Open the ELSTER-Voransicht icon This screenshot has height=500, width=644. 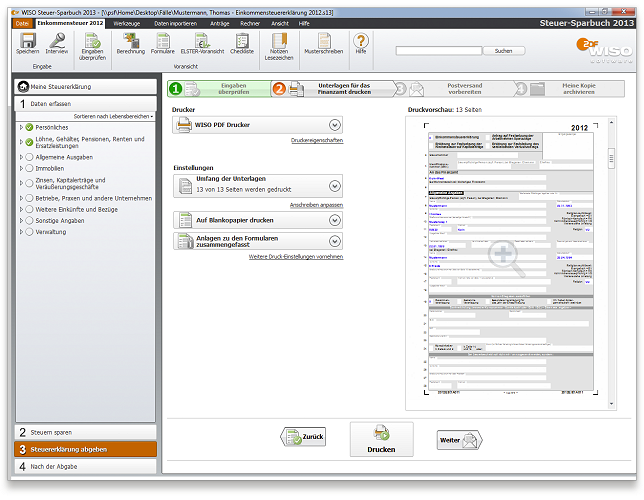click(203, 41)
